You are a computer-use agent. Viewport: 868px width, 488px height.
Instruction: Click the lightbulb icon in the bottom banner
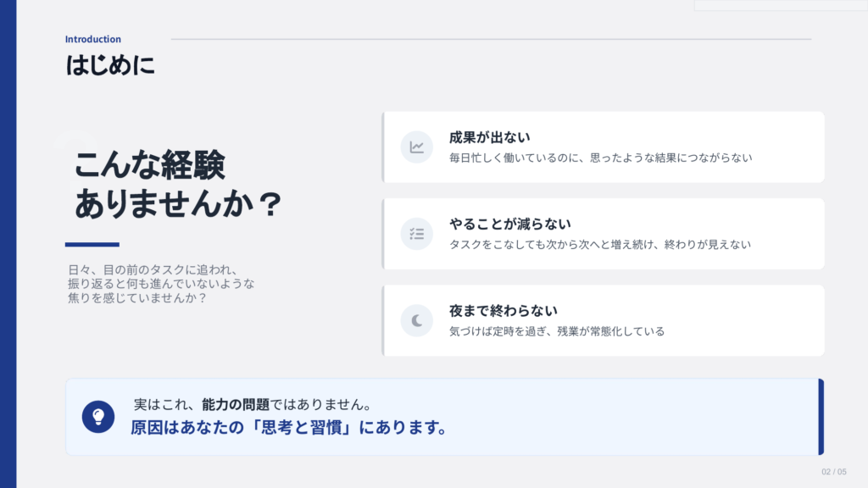pyautogui.click(x=98, y=416)
